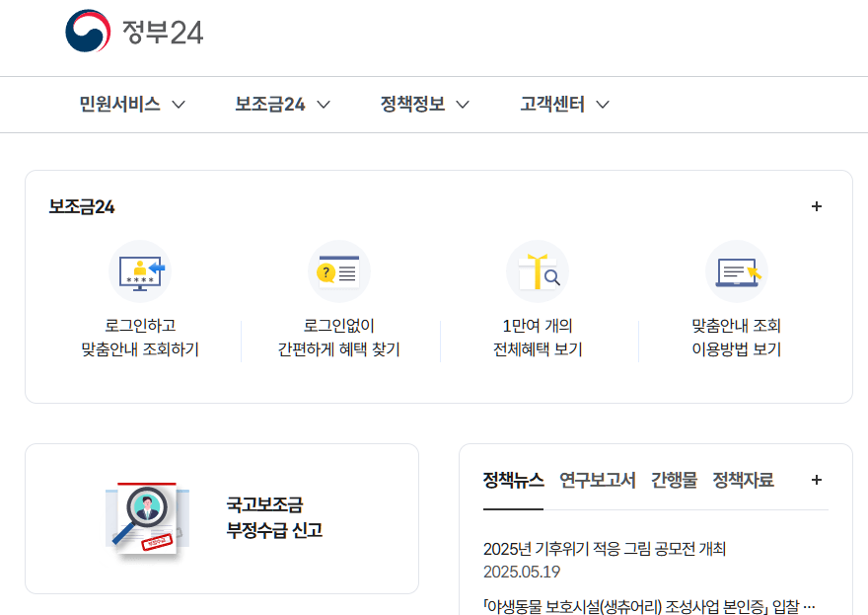The image size is (868, 615).
Task: Select the yellow gift box search icon
Action: tap(538, 270)
